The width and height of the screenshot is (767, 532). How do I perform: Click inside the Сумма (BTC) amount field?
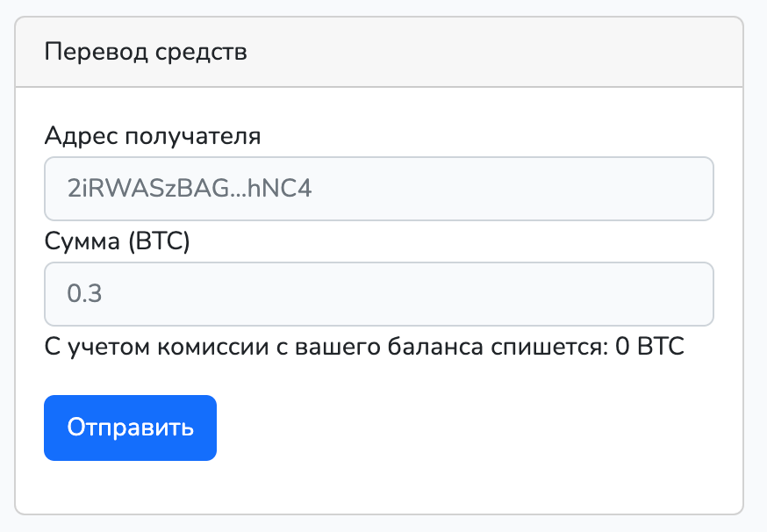point(377,294)
